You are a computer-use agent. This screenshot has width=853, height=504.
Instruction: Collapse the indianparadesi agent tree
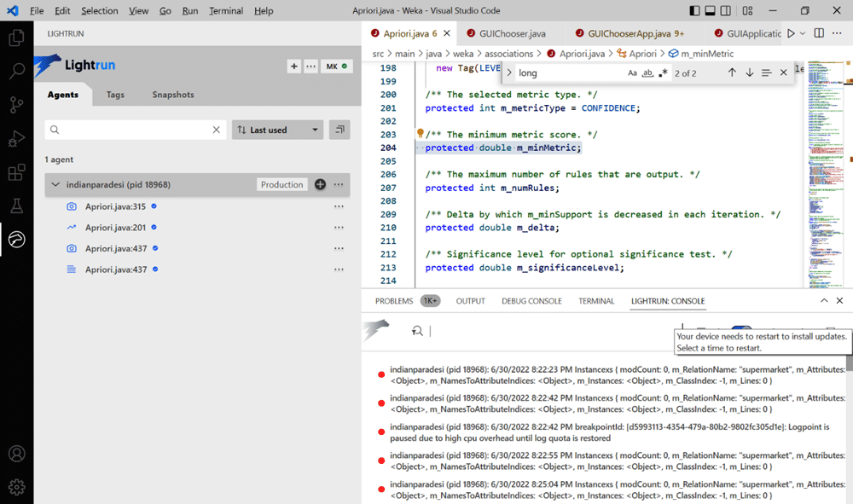(56, 184)
